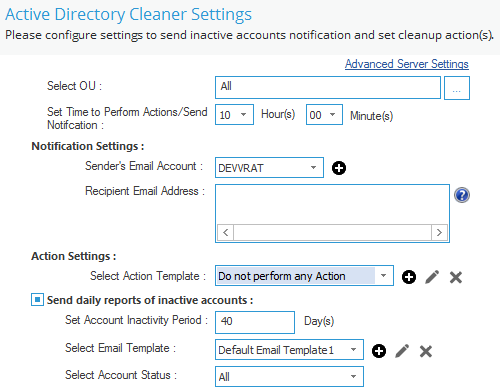500x390 pixels.
Task: Open Advanced Server Settings link
Action: (407, 64)
